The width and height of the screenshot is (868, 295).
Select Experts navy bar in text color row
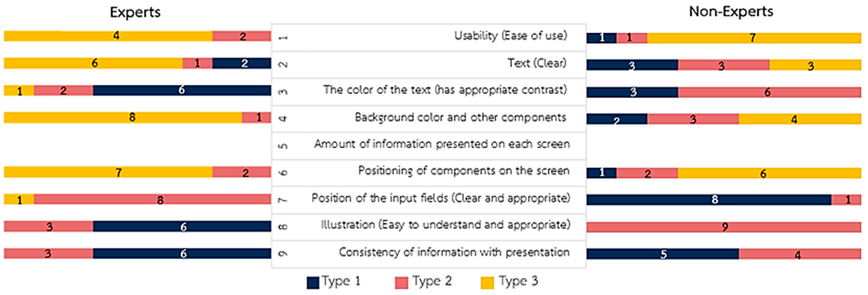pyautogui.click(x=182, y=90)
